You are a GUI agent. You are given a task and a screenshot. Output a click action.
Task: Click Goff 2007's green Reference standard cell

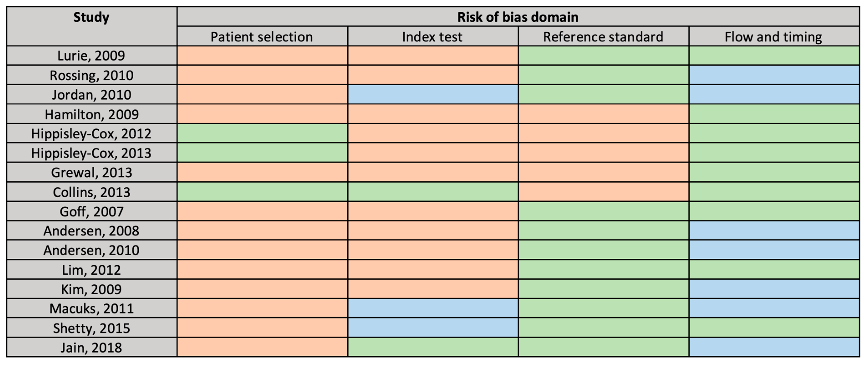pyautogui.click(x=603, y=211)
